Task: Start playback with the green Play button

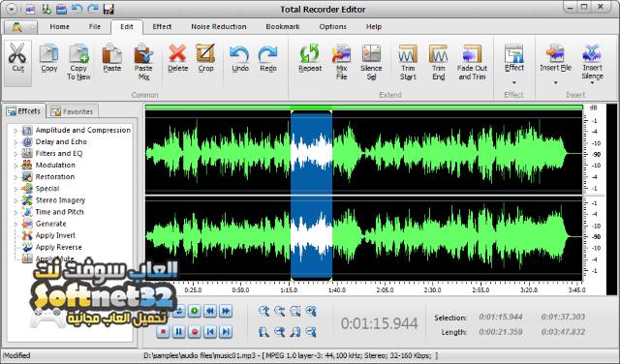Action: click(x=194, y=311)
